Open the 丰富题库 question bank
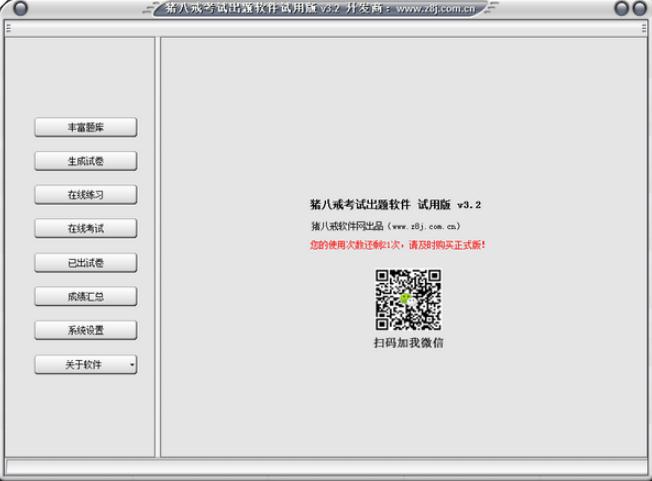Image resolution: width=652 pixels, height=481 pixels. (x=86, y=127)
